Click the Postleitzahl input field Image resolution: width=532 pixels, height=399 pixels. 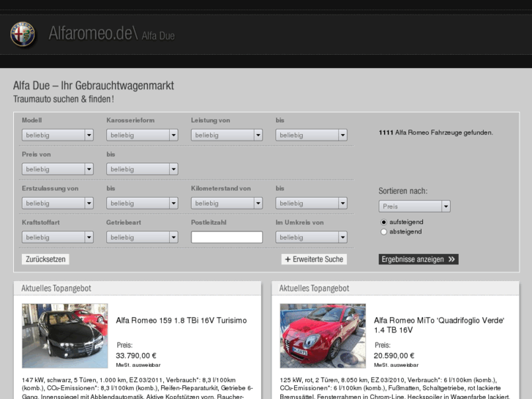227,237
